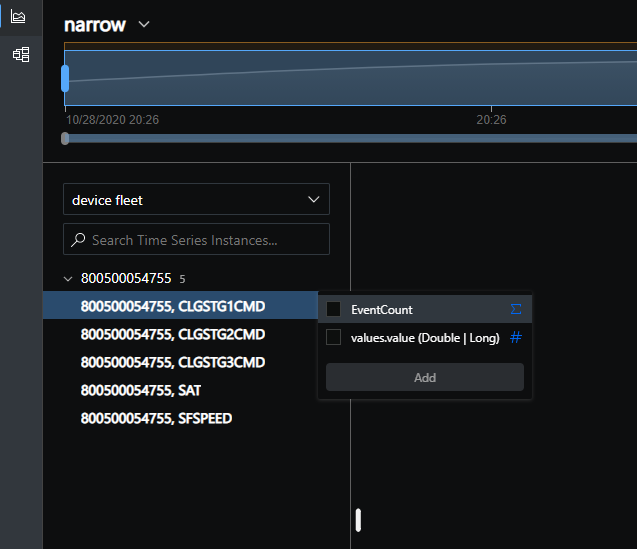Open the device fleet hierarchy dropdown
The image size is (637, 549).
[197, 199]
